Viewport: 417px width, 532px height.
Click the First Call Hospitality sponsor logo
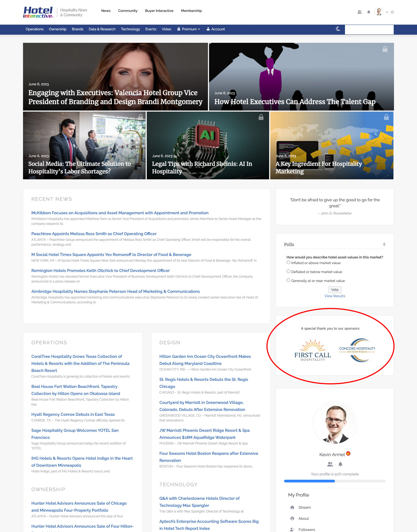[313, 350]
